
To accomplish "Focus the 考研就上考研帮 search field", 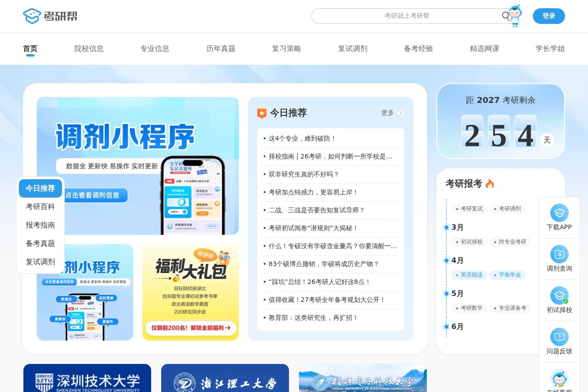I will click(407, 16).
